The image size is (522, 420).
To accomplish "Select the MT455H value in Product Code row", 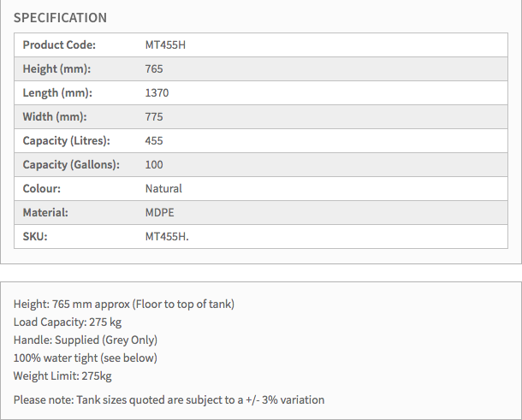I will click(x=165, y=44).
